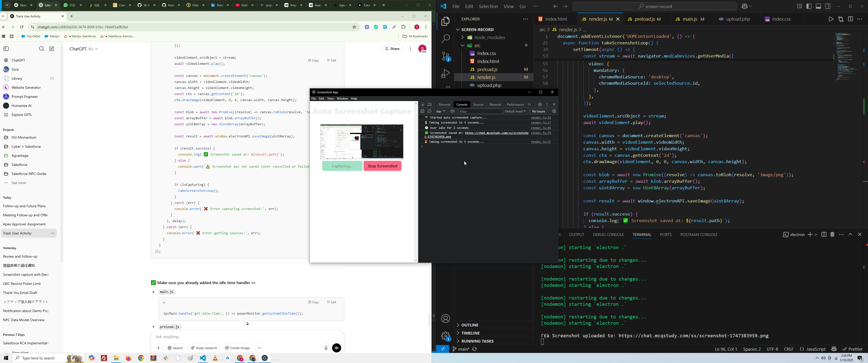Switch to the Network tab in DevTools

coord(495,105)
